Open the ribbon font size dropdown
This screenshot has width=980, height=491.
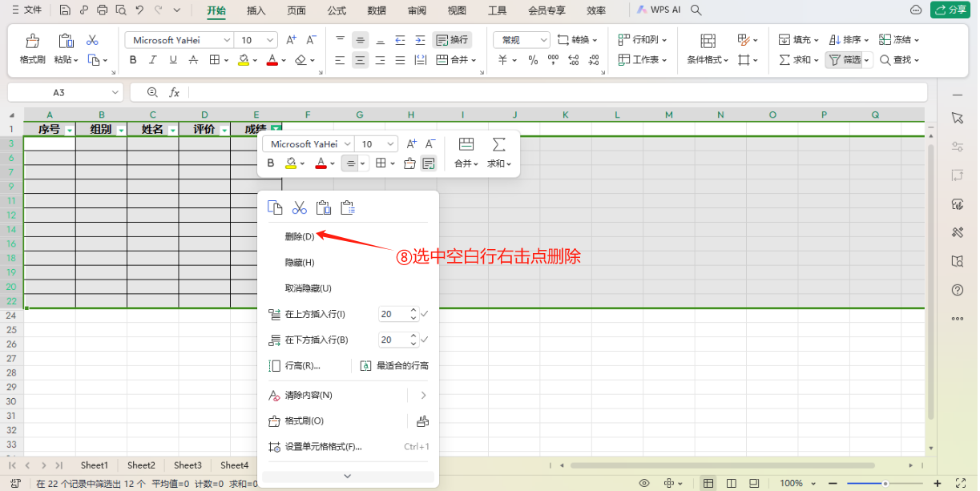(270, 40)
